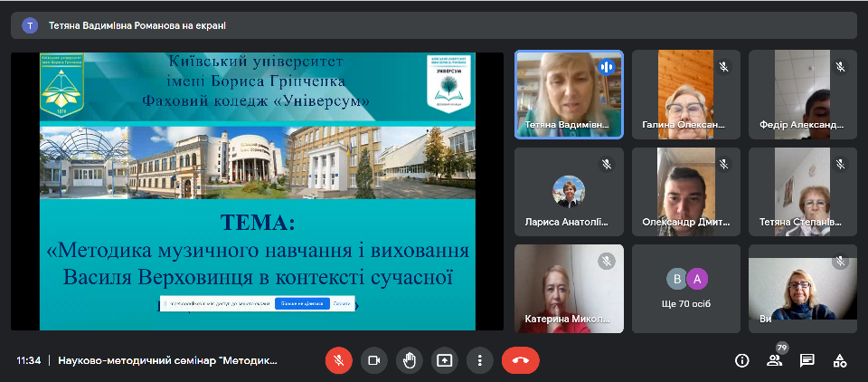Click the speaking indicator on Тетяна Вадимівна's tile

pos(607,67)
